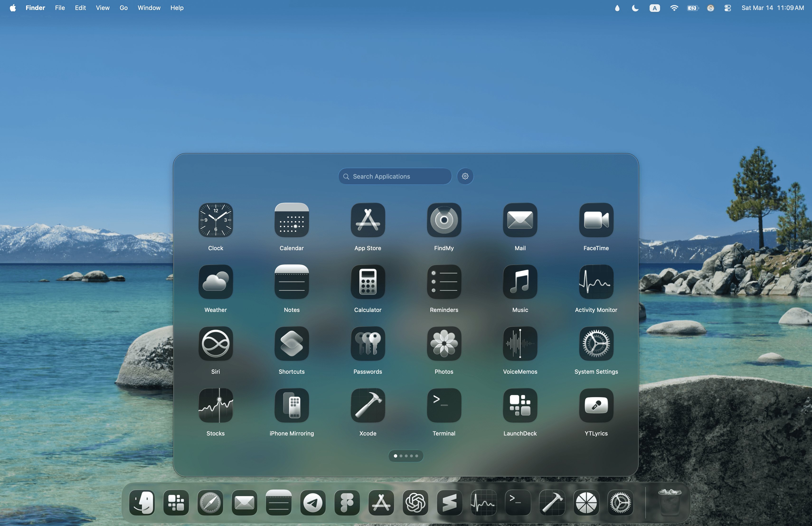Open Telegram in the Dock

313,502
